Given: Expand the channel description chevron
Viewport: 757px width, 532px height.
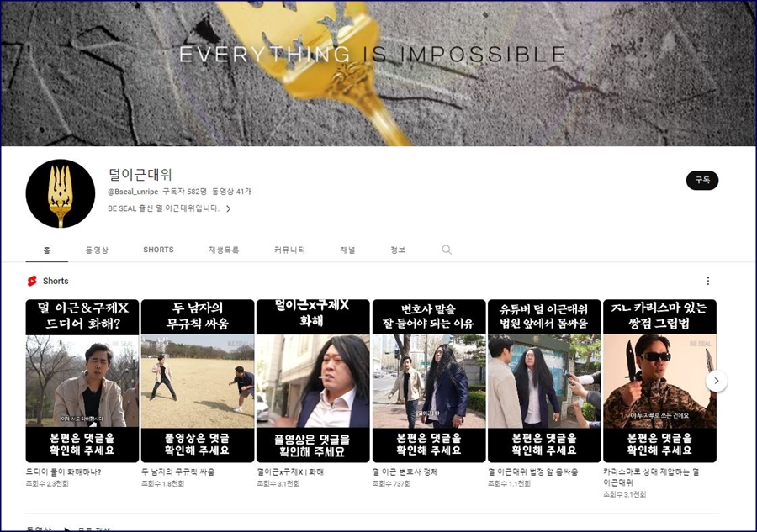Looking at the screenshot, I should point(228,208).
